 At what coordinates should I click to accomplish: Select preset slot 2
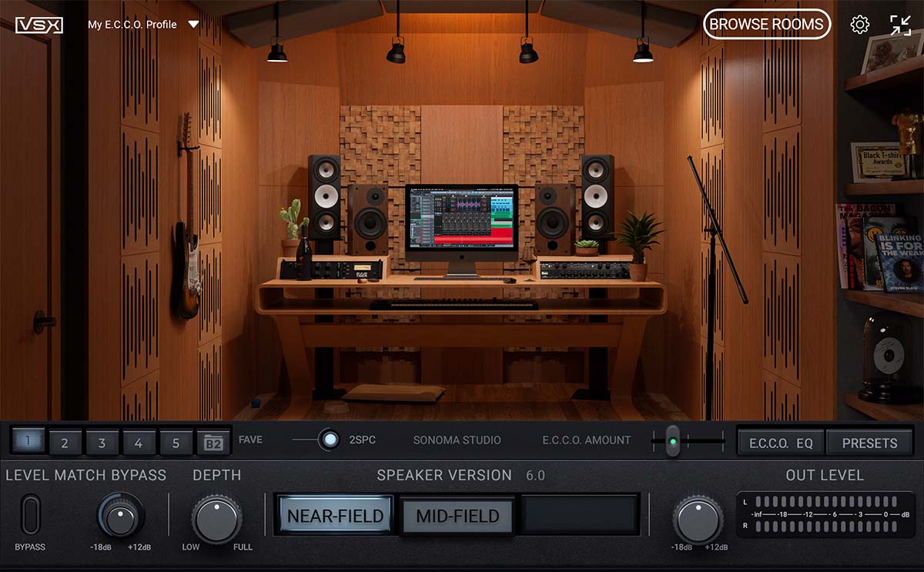(x=65, y=442)
